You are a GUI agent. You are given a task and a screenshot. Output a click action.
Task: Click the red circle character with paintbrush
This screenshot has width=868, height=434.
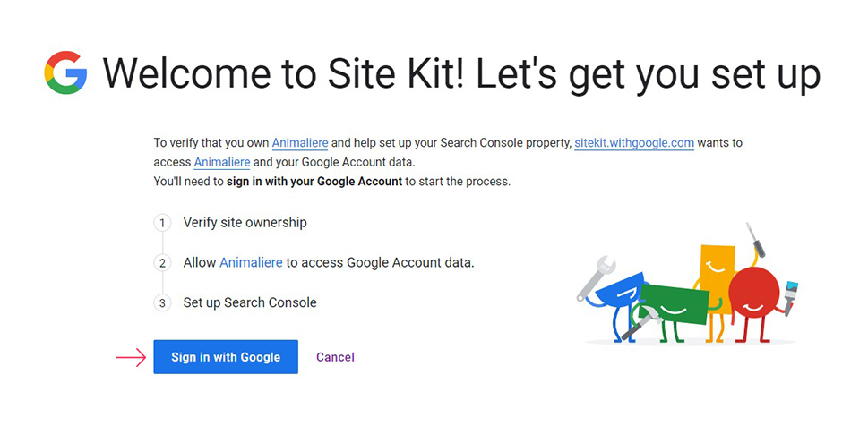(754, 297)
